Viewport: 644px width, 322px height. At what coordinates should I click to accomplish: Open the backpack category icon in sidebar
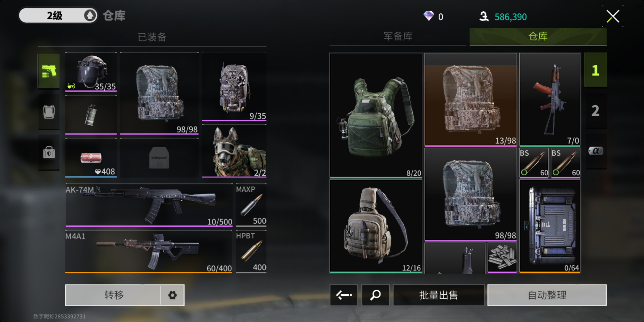click(49, 112)
